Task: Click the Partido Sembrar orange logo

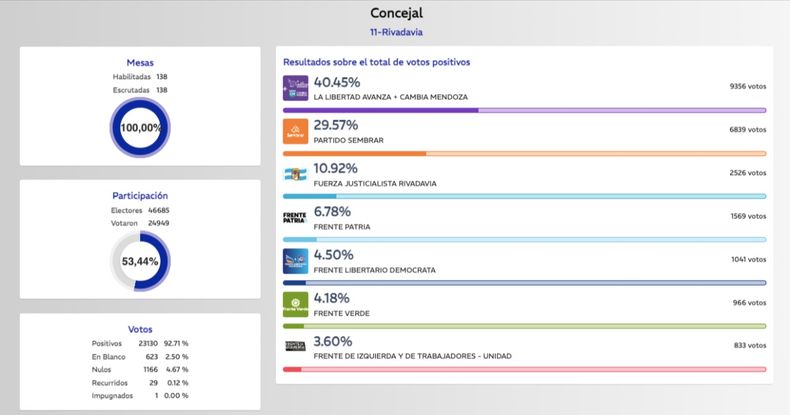Action: tap(295, 131)
